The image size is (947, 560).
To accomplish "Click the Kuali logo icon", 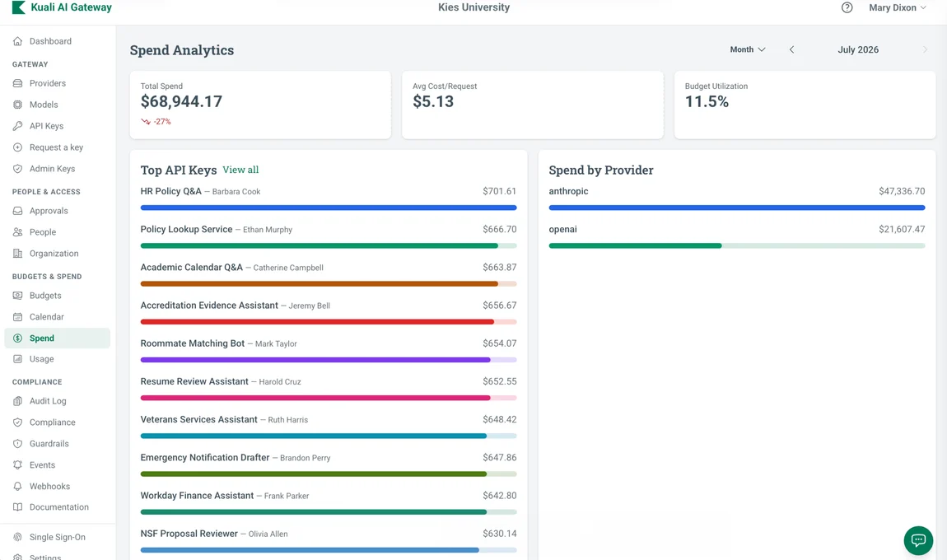I will (x=19, y=7).
